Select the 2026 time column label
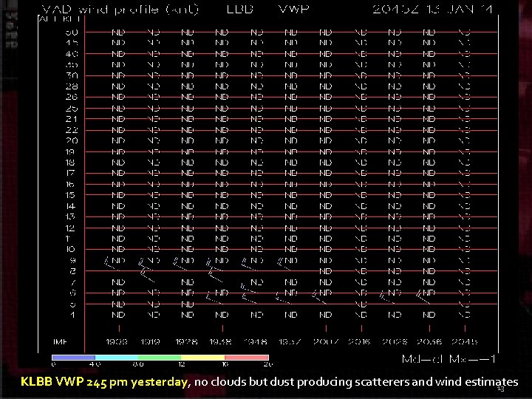 click(395, 341)
